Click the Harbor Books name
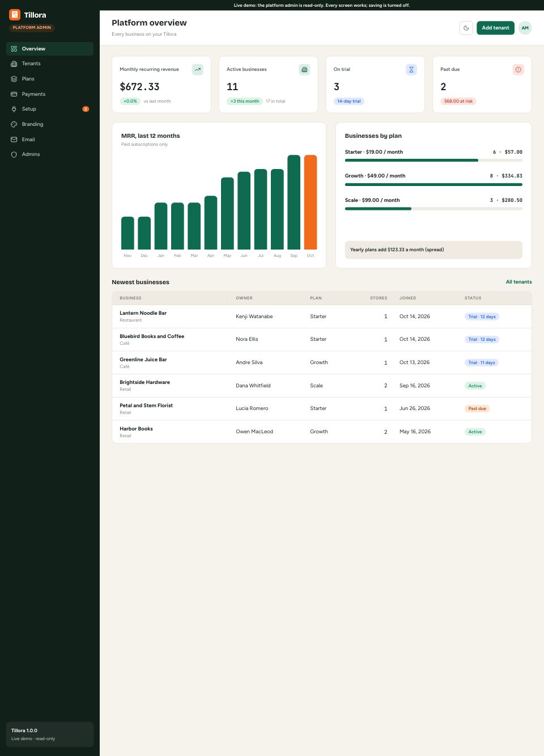The image size is (544, 756). [x=136, y=429]
